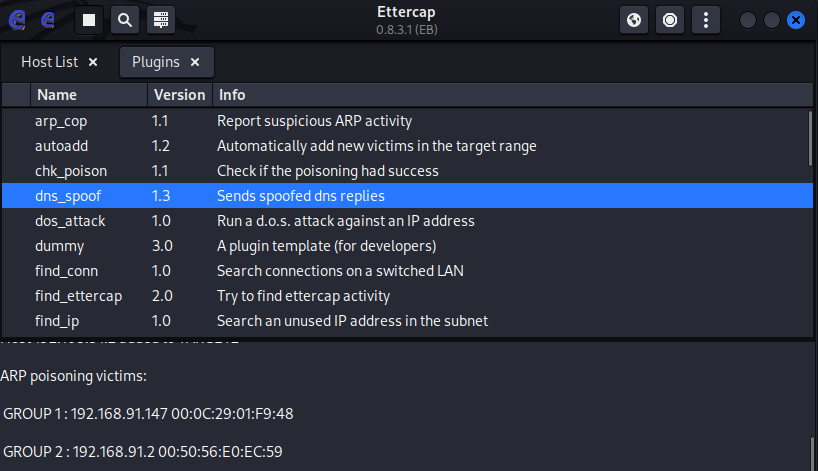
Task: Open the MITM globe menu
Action: pyautogui.click(x=633, y=19)
